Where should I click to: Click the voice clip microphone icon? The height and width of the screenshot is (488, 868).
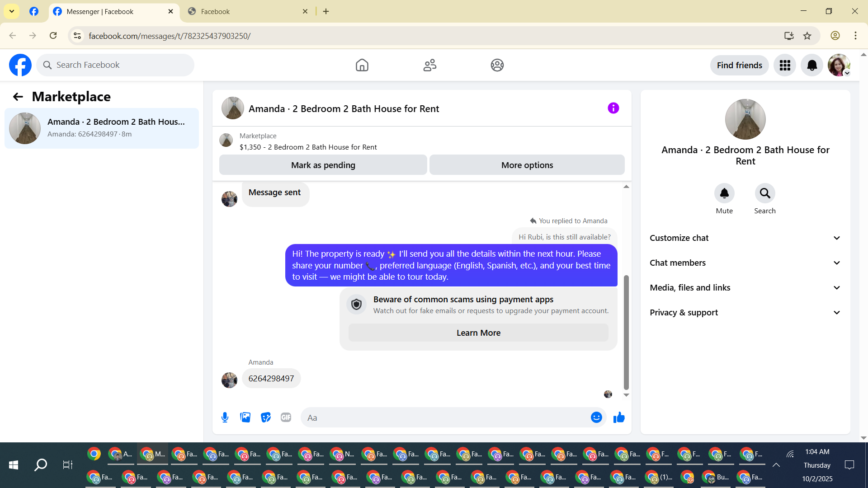(x=225, y=418)
